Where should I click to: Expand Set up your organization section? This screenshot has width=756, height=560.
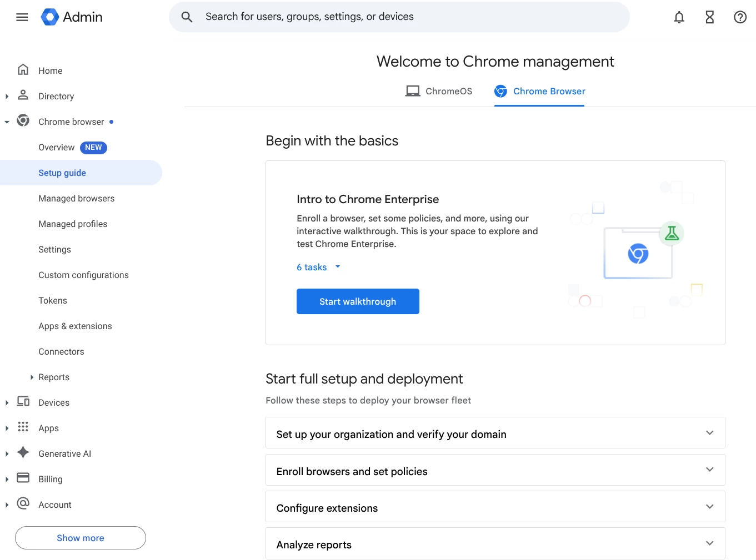[x=495, y=433]
